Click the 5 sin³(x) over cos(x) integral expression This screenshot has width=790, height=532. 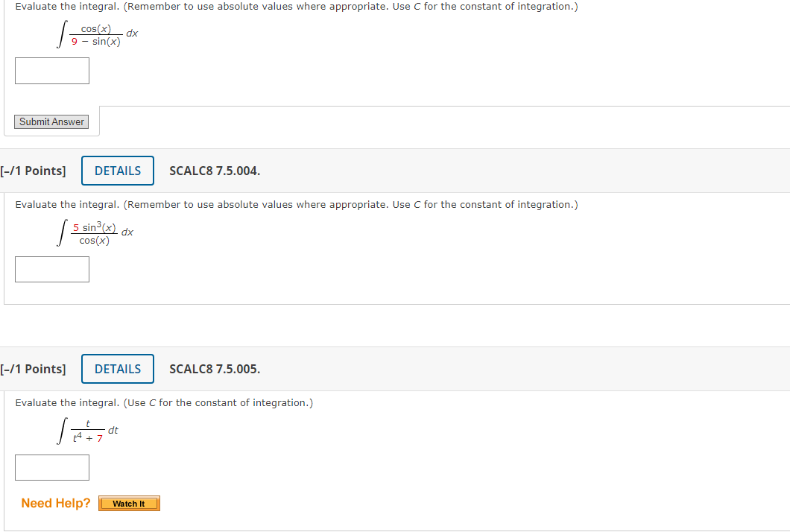[95, 233]
